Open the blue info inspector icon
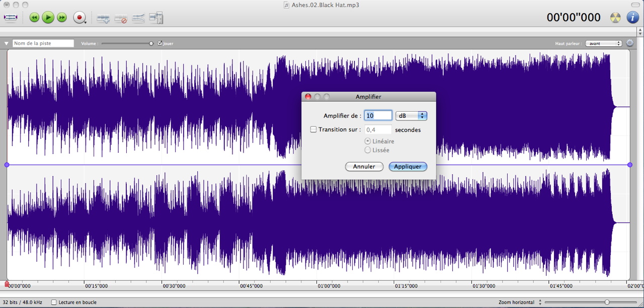The image size is (644, 308). pyautogui.click(x=632, y=18)
